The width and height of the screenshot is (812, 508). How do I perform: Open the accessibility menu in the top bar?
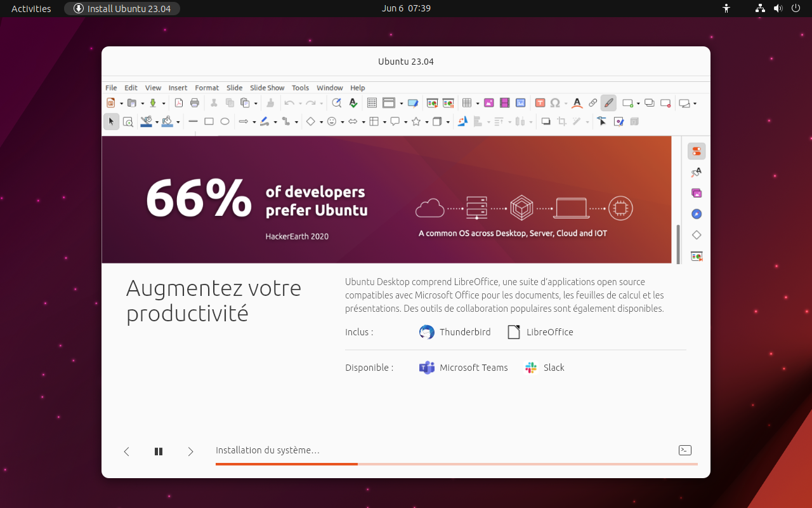(727, 8)
